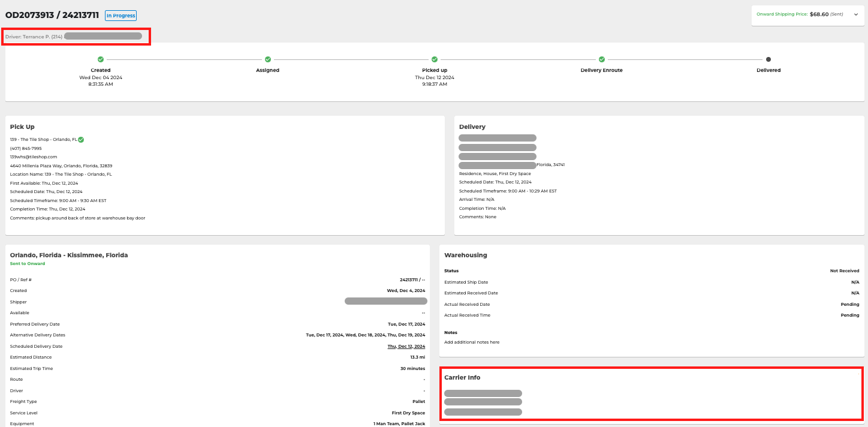The height and width of the screenshot is (427, 868).
Task: Click the Assigned milestone check icon
Action: (267, 59)
